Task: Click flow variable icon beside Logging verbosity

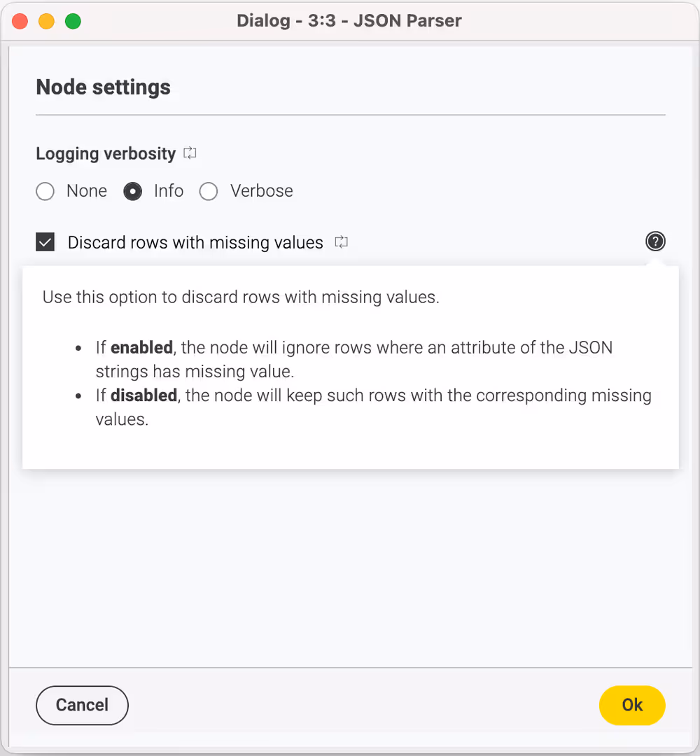Action: 190,153
